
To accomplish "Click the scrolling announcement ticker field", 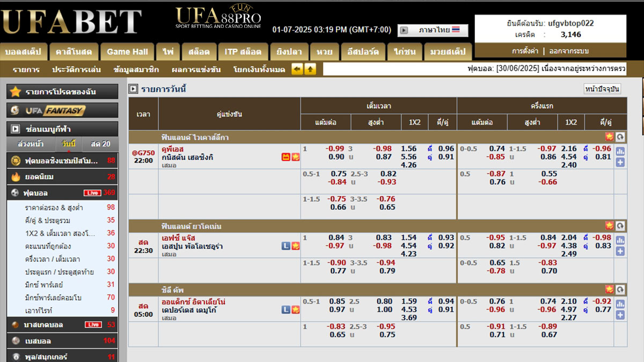I will click(x=474, y=69).
